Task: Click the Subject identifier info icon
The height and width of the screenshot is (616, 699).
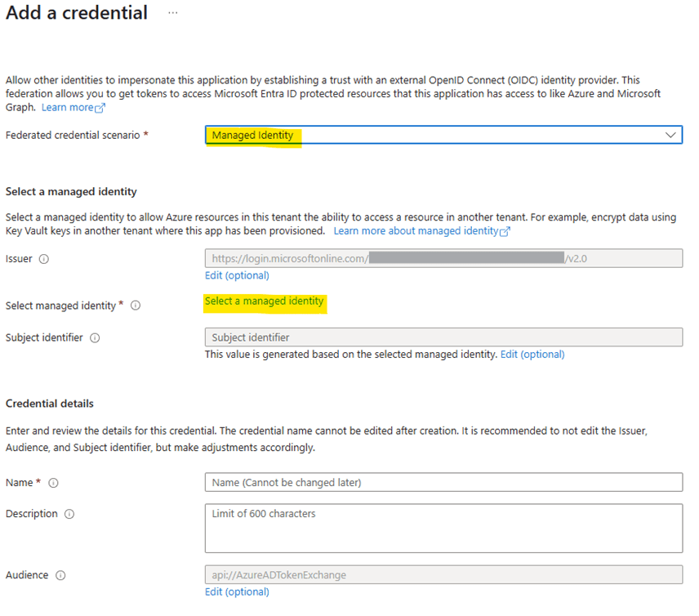Action: coord(95,337)
